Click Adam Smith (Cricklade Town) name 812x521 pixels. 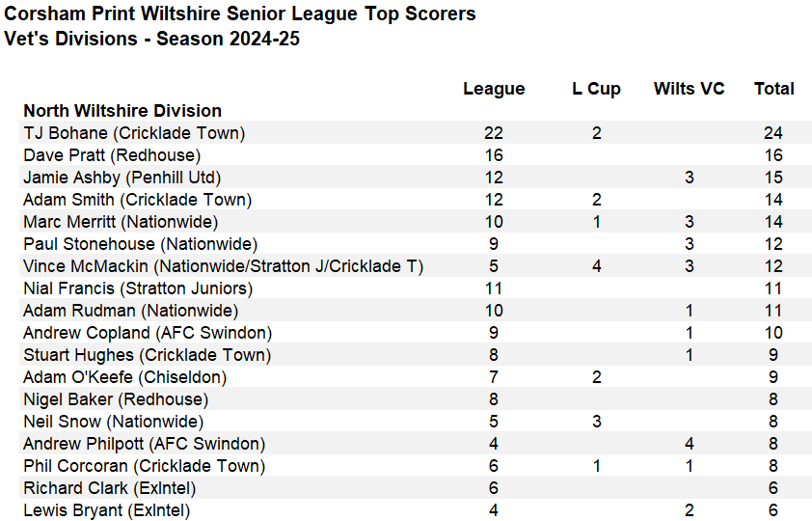click(137, 200)
